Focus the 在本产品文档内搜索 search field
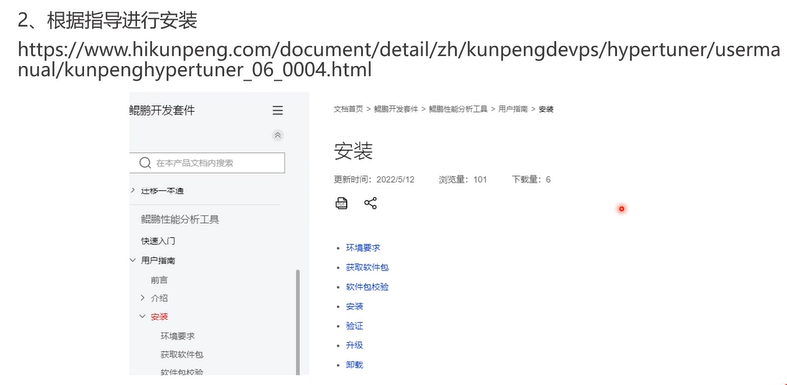The height and width of the screenshot is (385, 787). [x=207, y=163]
